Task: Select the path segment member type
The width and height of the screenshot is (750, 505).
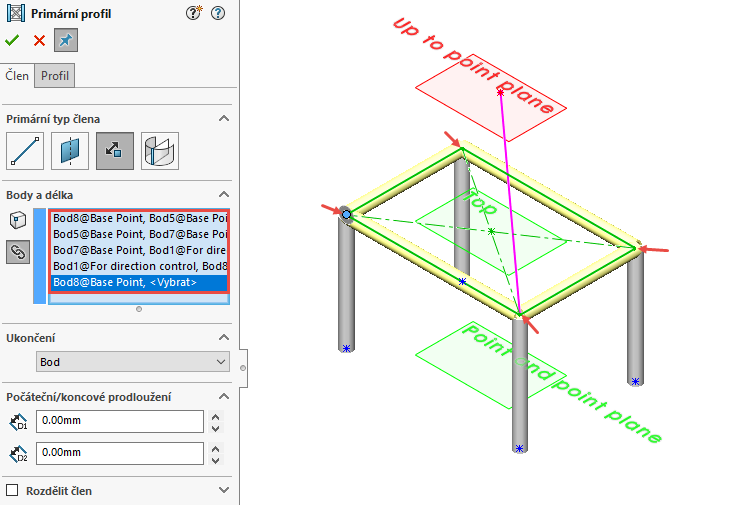Action: [x=25, y=151]
